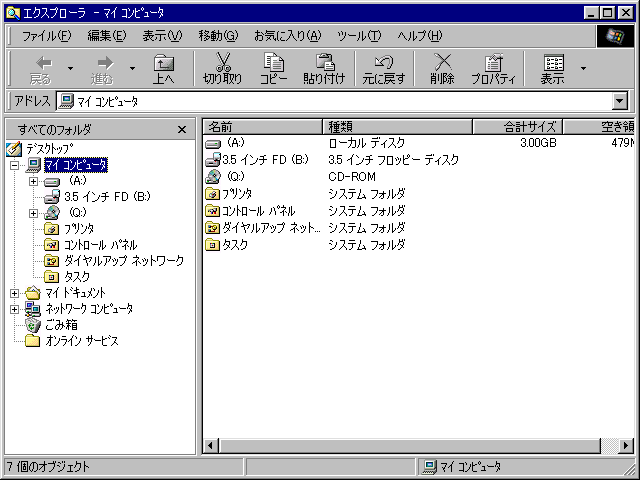Open the 編集(E) menu
This screenshot has width=640, height=480.
107,36
